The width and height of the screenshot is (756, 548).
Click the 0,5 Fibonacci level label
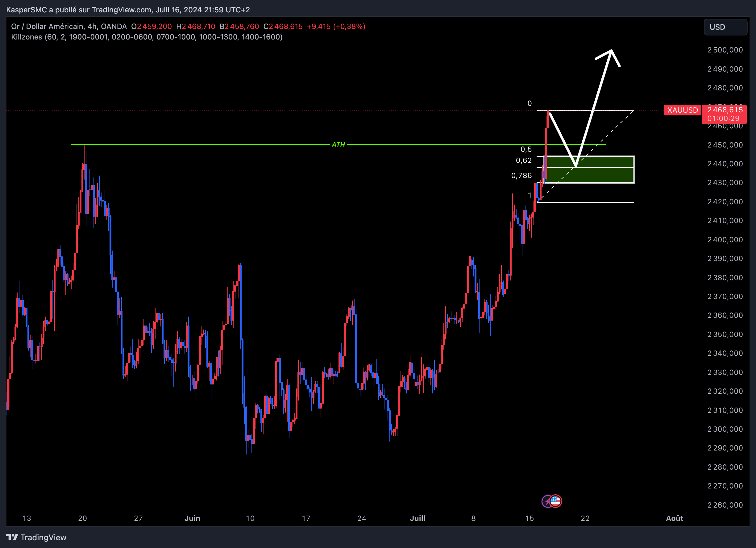click(526, 149)
